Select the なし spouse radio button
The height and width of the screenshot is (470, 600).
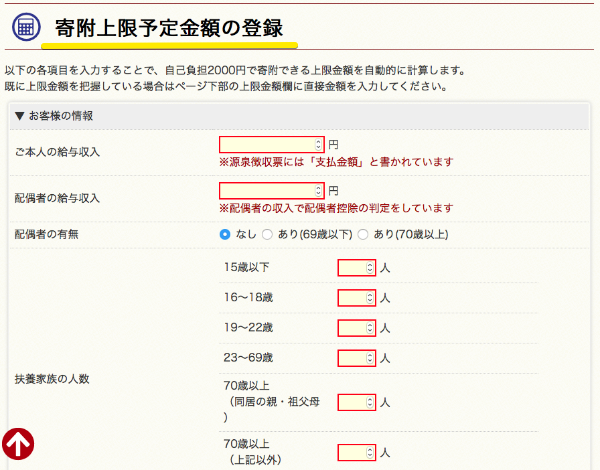pyautogui.click(x=225, y=234)
